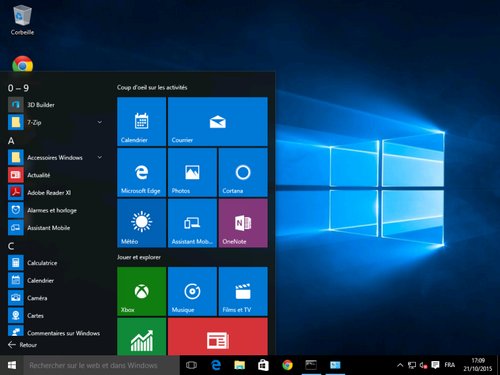Open the Musique tile
The image size is (500, 375).
point(192,291)
